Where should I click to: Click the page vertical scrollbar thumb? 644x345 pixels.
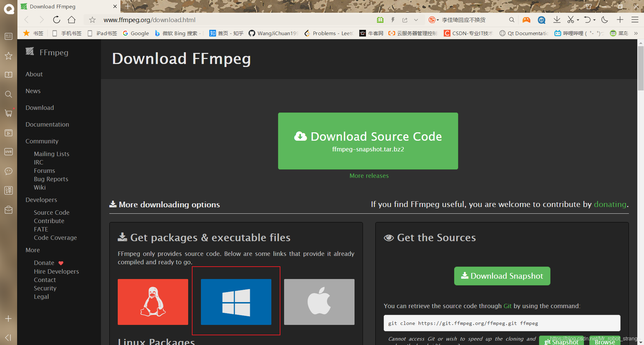641,68
